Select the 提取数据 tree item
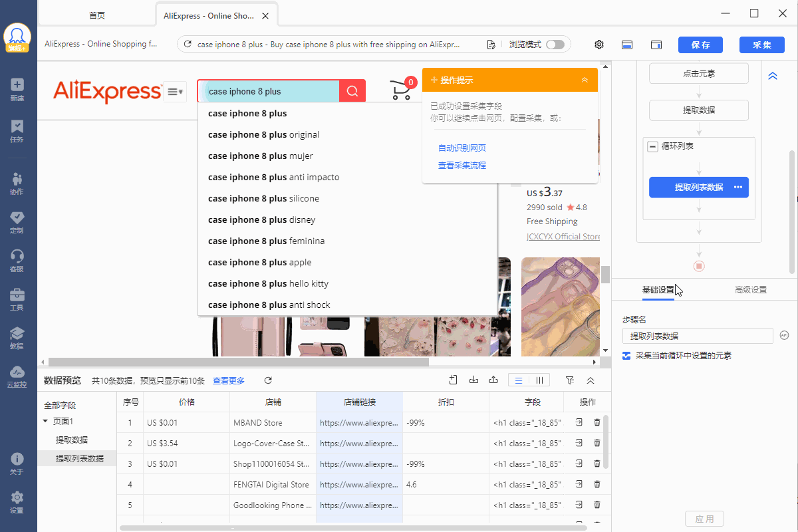Image resolution: width=798 pixels, height=532 pixels. (72, 440)
